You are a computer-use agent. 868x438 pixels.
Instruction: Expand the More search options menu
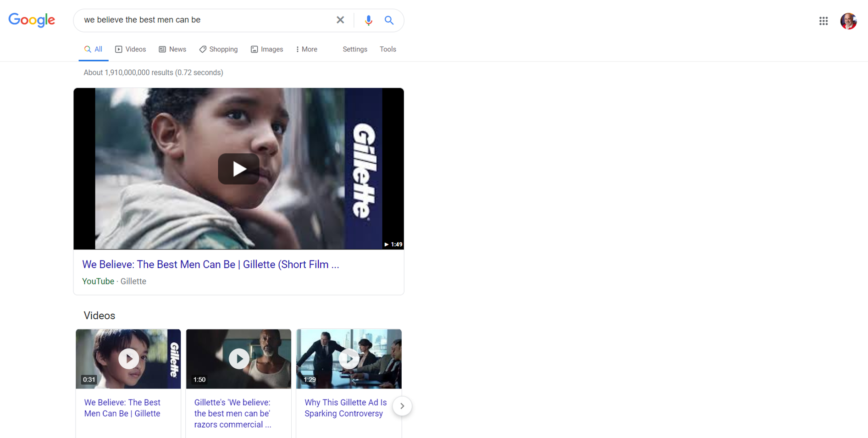(x=307, y=50)
